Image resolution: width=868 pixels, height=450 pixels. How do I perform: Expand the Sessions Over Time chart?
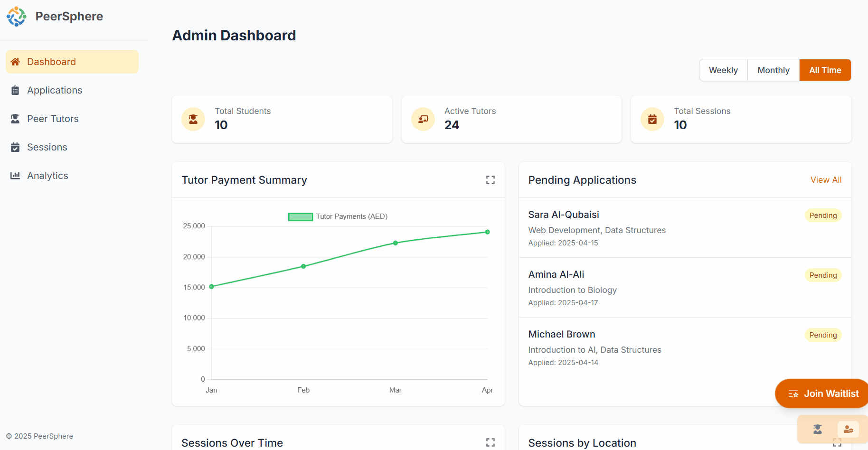click(x=490, y=442)
